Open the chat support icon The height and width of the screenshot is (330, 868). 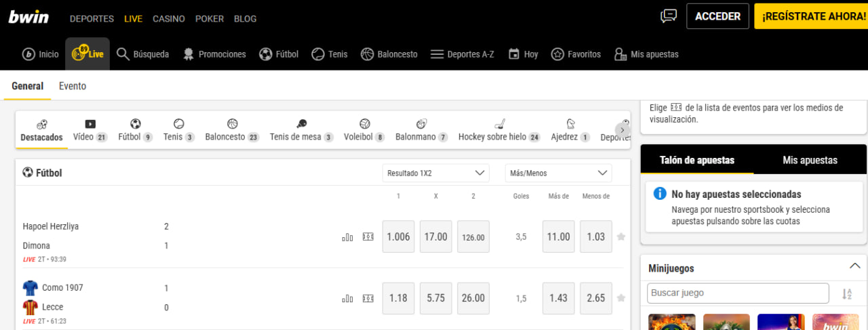669,16
